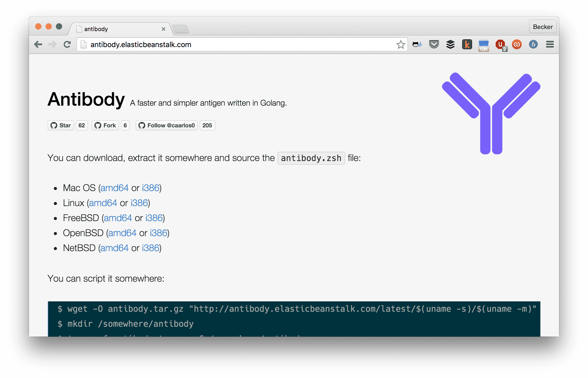Reload the page
Screen dimensions: 588x378
(67, 45)
